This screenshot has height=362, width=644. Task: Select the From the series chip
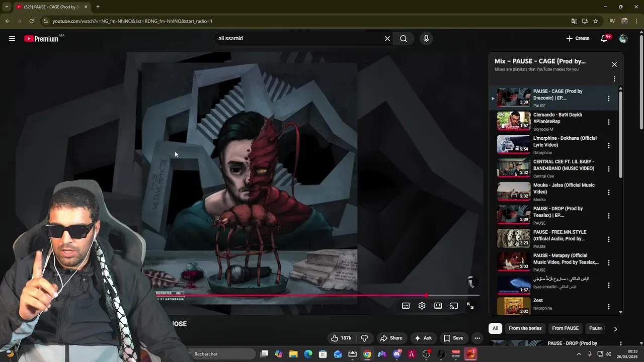pos(525,328)
